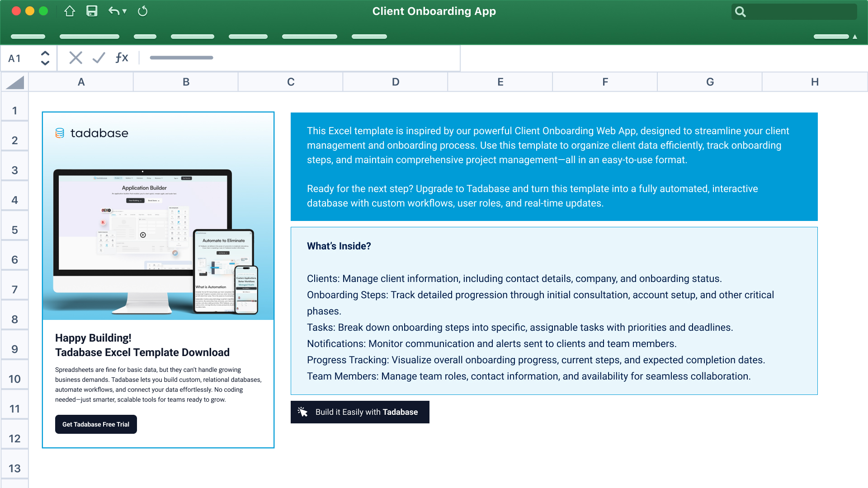The width and height of the screenshot is (868, 488).
Task: Click the Get Tadabase Free Trial button
Action: point(96,424)
